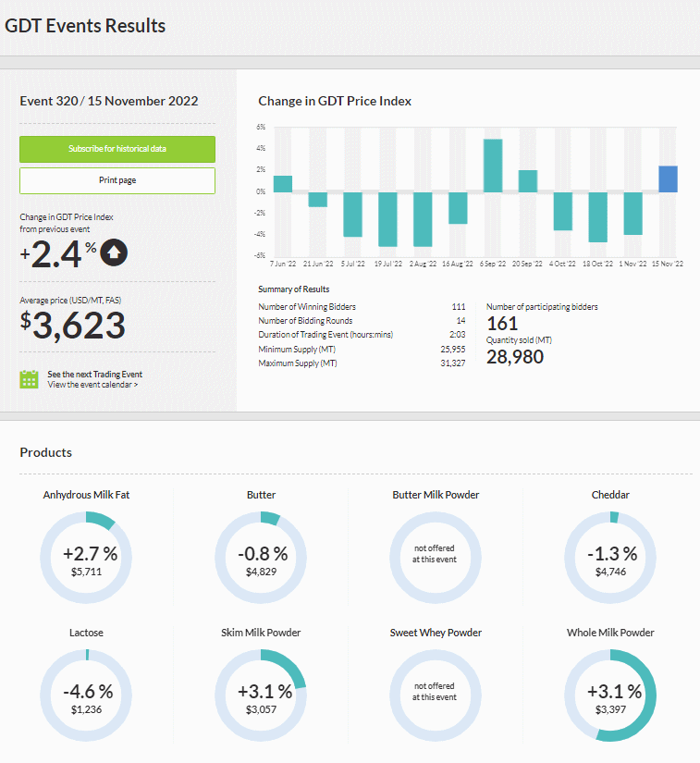Select the 19 Jul '22 chart bar
700x763 pixels.
click(387, 219)
